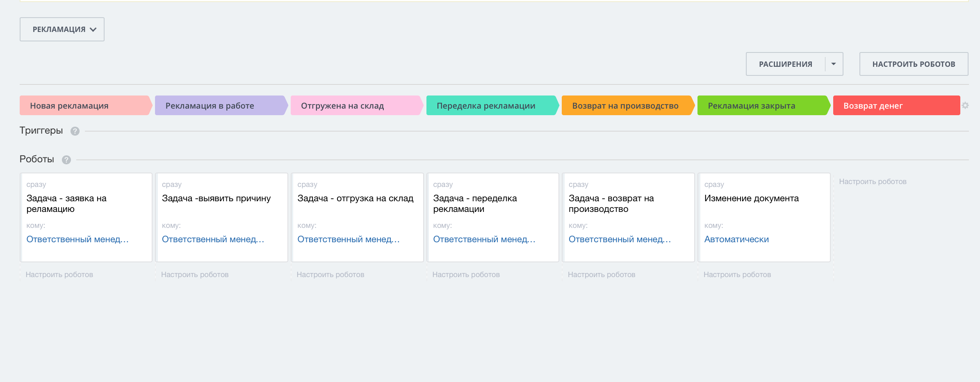Viewport: 980px width, 382px height.
Task: Select the Новая рекламация stage
Action: [x=84, y=106]
